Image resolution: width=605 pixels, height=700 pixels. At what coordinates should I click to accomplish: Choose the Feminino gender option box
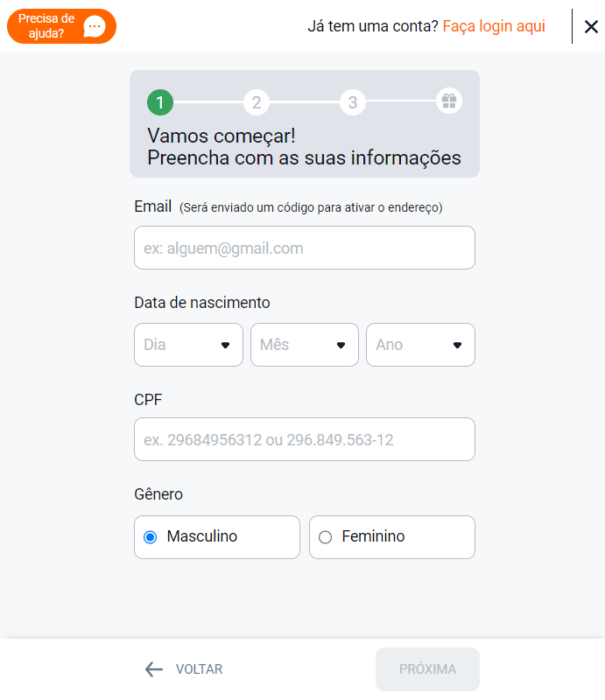pyautogui.click(x=392, y=537)
